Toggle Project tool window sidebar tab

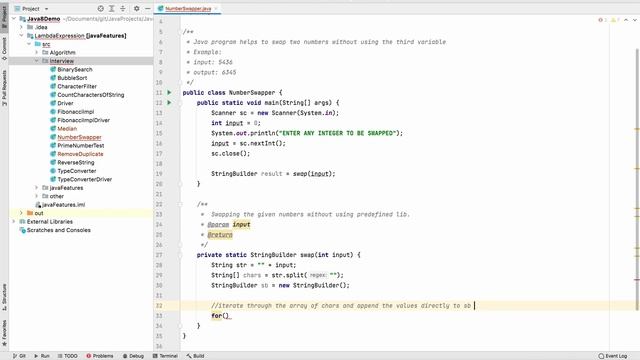pos(4,16)
